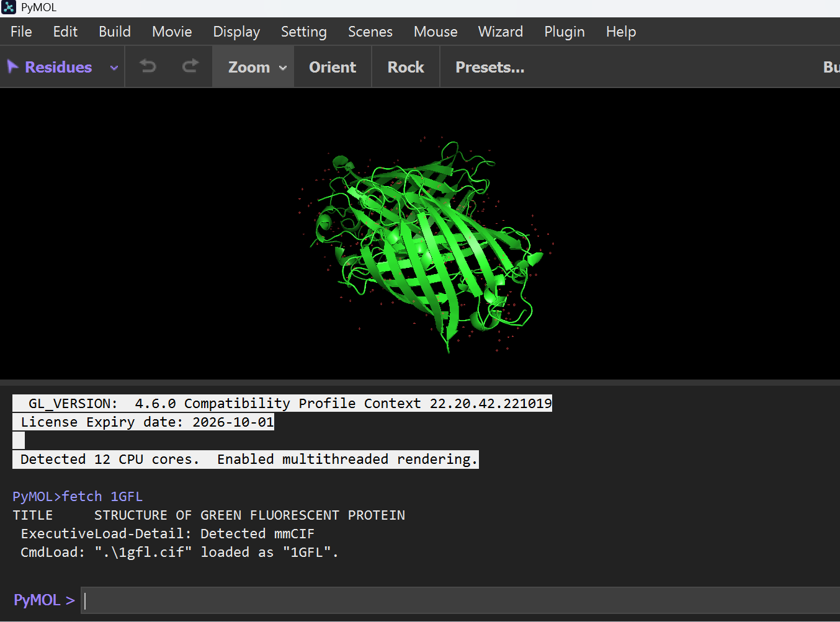
Task: Open the Display menu
Action: [236, 32]
